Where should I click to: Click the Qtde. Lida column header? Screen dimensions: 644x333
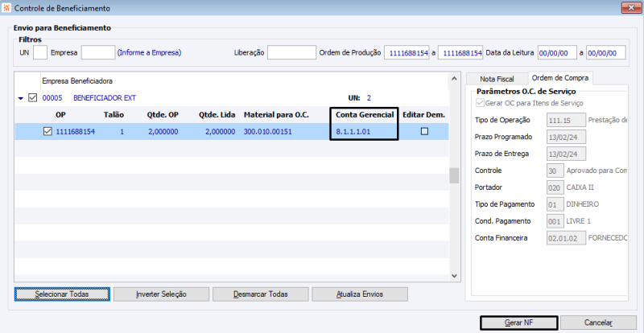(x=217, y=115)
